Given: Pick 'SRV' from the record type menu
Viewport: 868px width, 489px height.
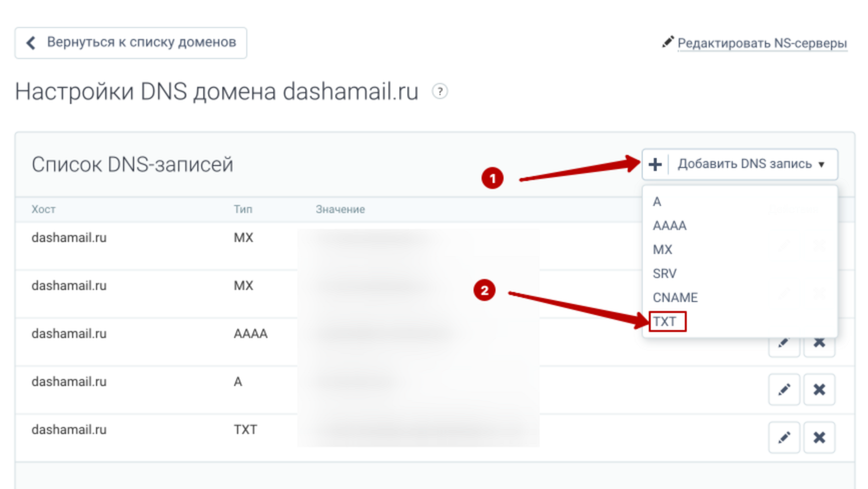Looking at the screenshot, I should pyautogui.click(x=664, y=274).
